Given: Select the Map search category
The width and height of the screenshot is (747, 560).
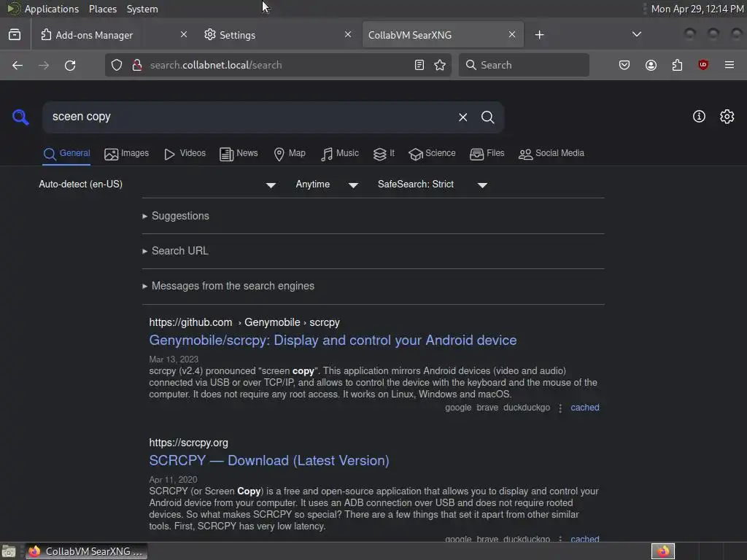Looking at the screenshot, I should tap(289, 153).
